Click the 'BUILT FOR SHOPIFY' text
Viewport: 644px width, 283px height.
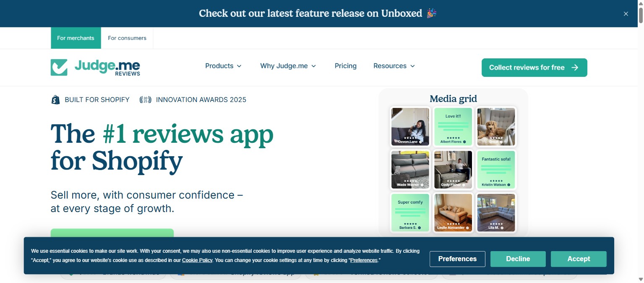97,100
